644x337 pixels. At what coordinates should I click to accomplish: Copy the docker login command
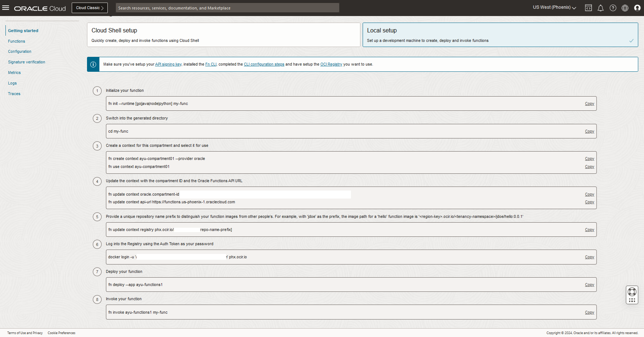pyautogui.click(x=589, y=257)
